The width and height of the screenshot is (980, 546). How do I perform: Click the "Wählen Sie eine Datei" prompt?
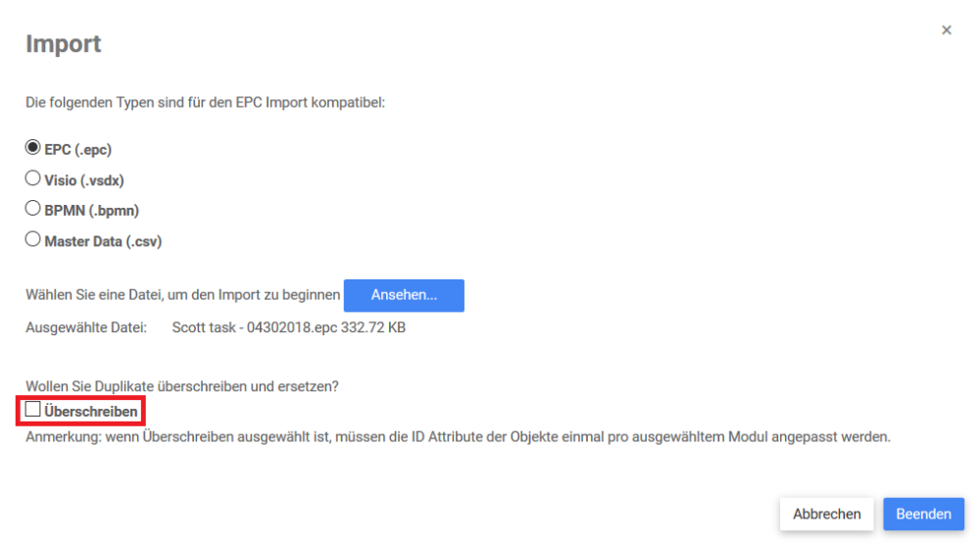point(182,295)
